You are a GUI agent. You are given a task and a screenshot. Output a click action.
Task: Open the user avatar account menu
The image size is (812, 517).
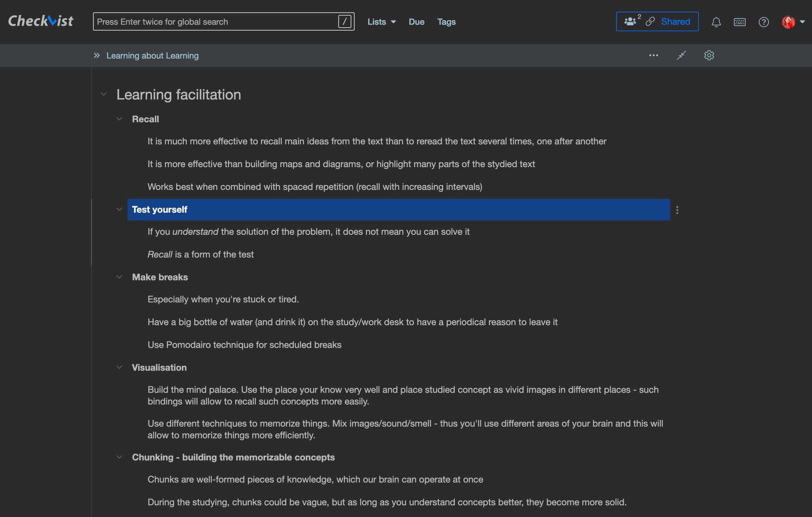click(x=793, y=22)
